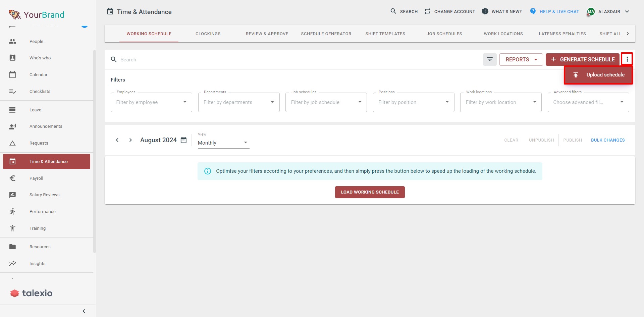
Task: Open Filter by position dropdown
Action: click(x=414, y=102)
